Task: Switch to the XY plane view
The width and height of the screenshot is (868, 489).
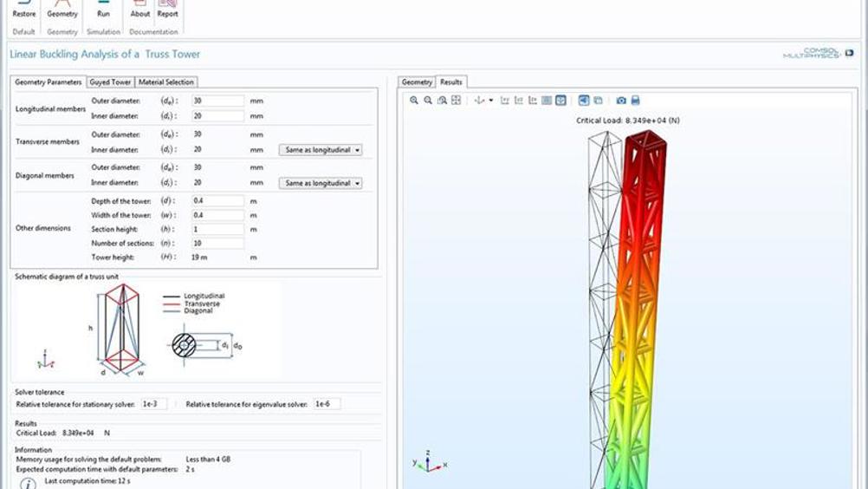Action: click(x=504, y=101)
